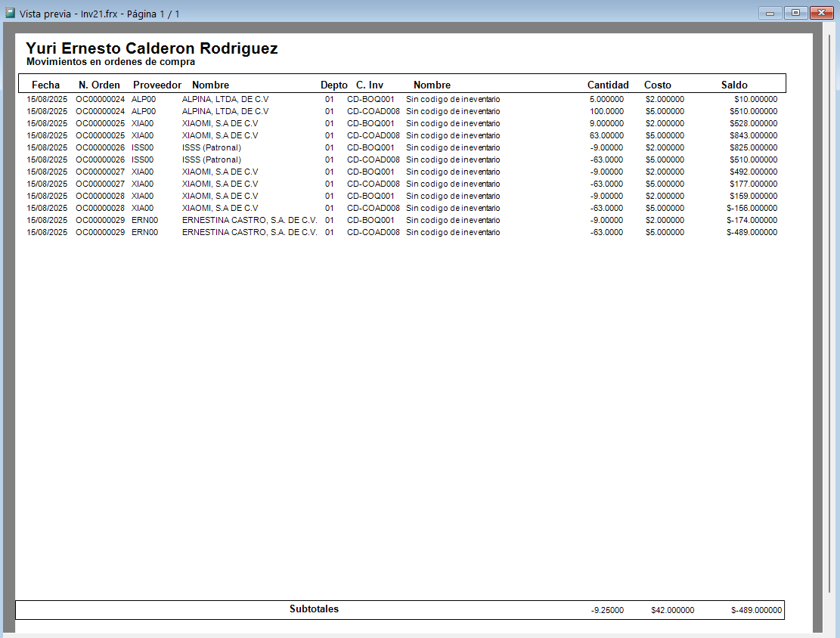Viewport: 840px width, 638px height.
Task: Click ERN00 supplier code in $-174.000000 row
Action: pyautogui.click(x=144, y=220)
